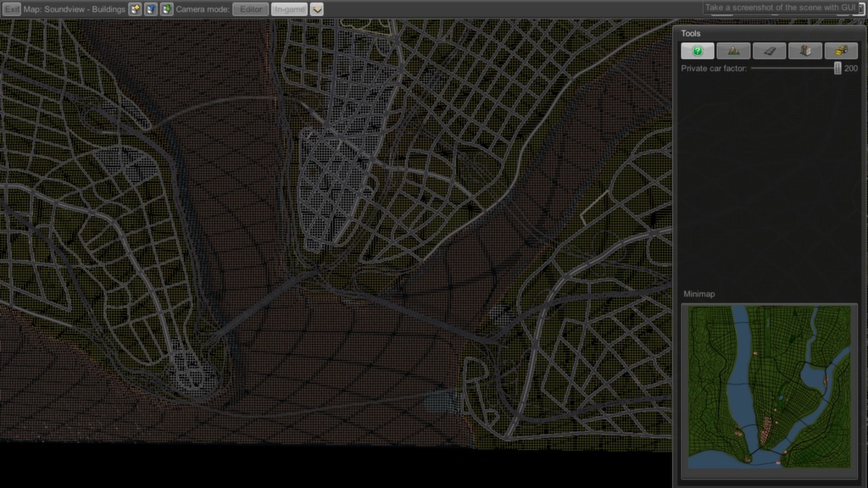This screenshot has height=488, width=868.
Task: Click the Private car factor slider handle
Action: click(837, 68)
